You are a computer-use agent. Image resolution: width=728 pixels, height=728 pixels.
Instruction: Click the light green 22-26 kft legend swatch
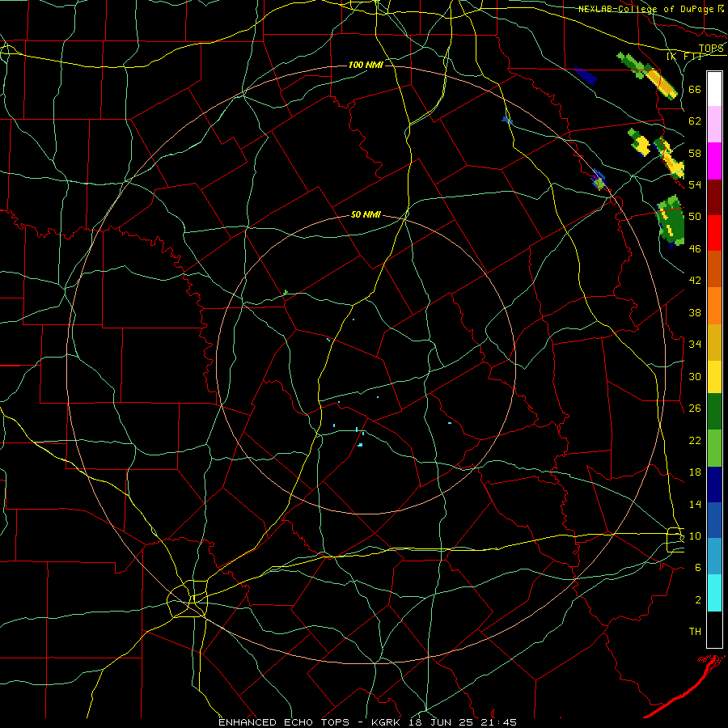click(x=714, y=448)
